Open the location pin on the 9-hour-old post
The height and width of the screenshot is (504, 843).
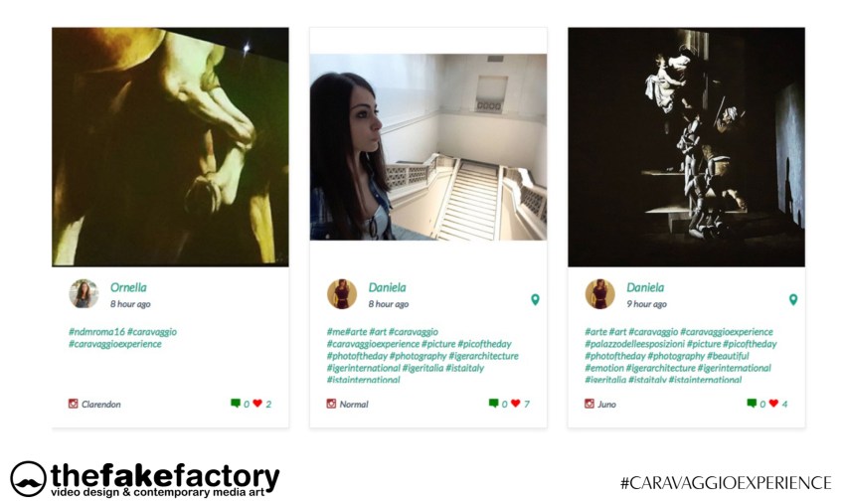pos(793,299)
